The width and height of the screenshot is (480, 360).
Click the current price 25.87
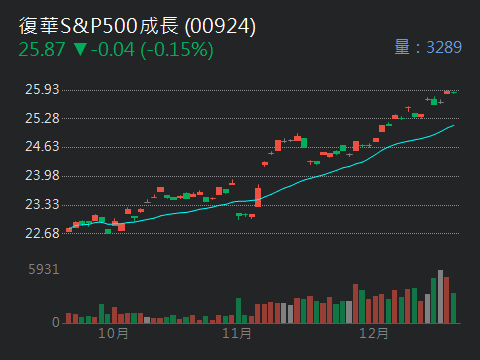click(42, 49)
